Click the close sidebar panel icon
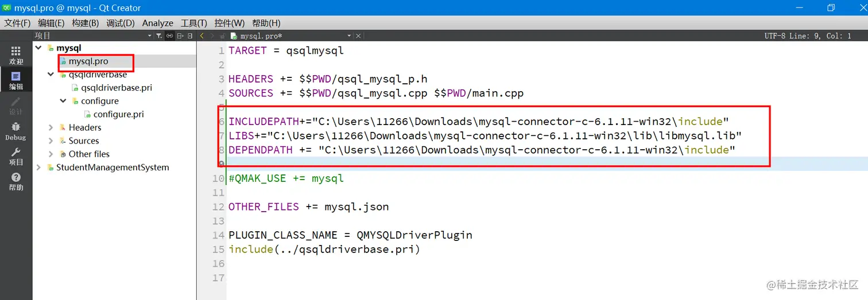 point(190,36)
